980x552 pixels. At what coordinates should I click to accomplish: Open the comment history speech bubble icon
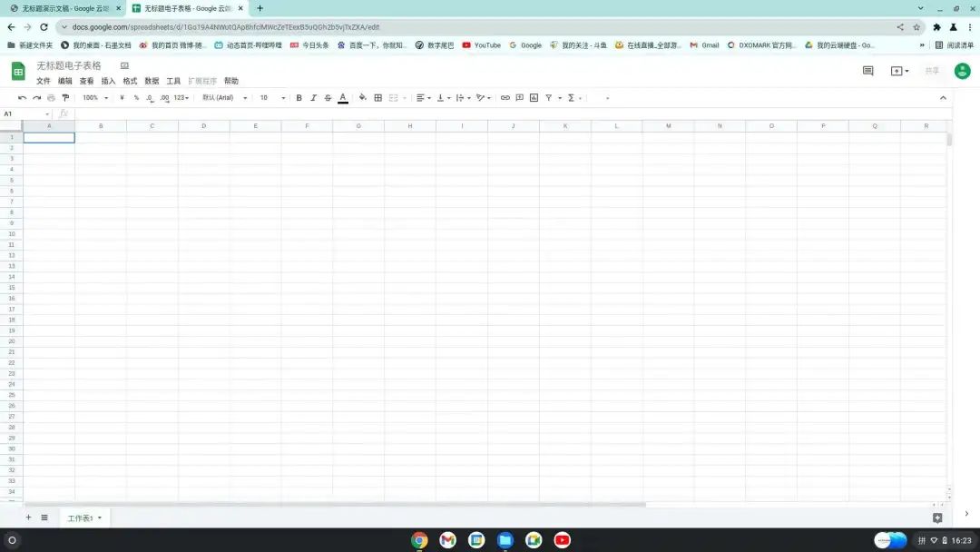(x=867, y=71)
